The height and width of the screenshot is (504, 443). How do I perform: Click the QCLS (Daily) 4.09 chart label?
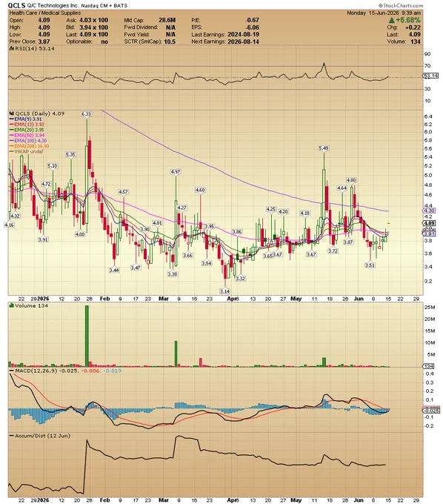pyautogui.click(x=39, y=113)
